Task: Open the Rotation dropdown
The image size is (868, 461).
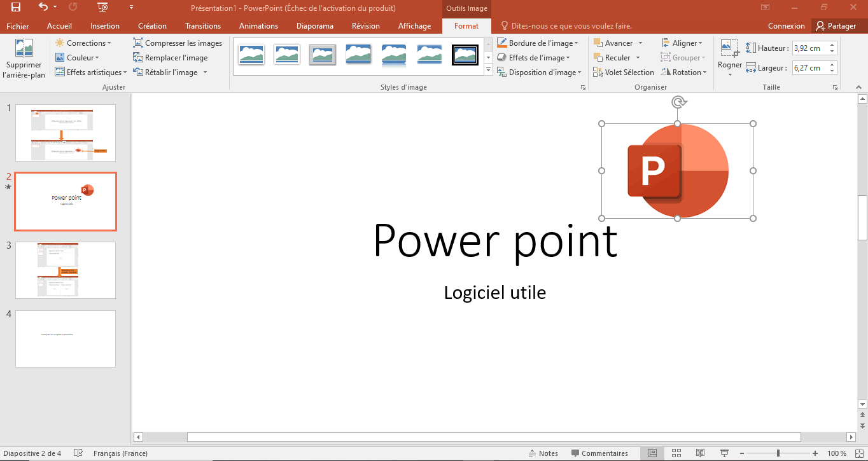Action: pyautogui.click(x=684, y=72)
